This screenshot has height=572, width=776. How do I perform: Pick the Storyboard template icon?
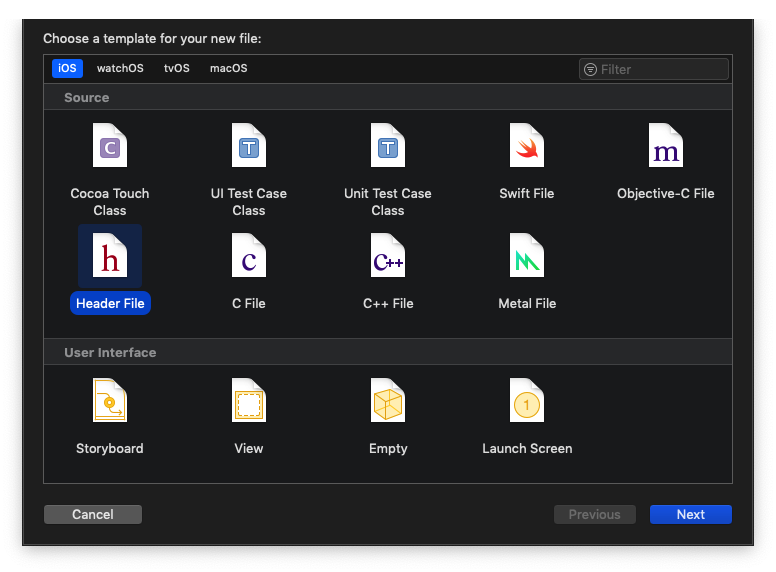110,401
